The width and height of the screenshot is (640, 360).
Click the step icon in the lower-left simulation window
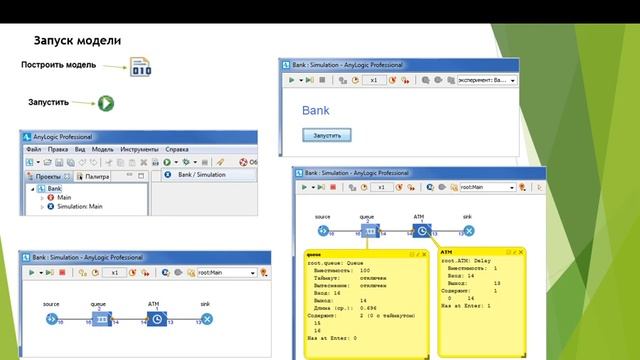[50, 272]
